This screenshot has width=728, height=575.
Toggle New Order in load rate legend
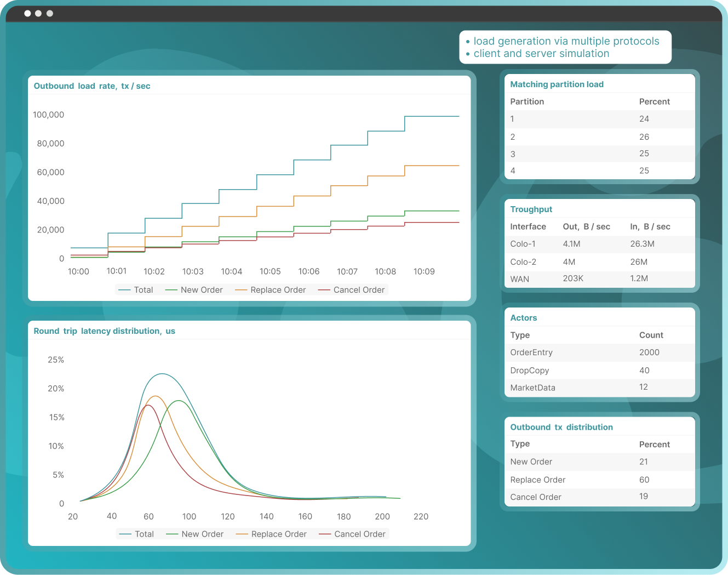click(x=194, y=290)
